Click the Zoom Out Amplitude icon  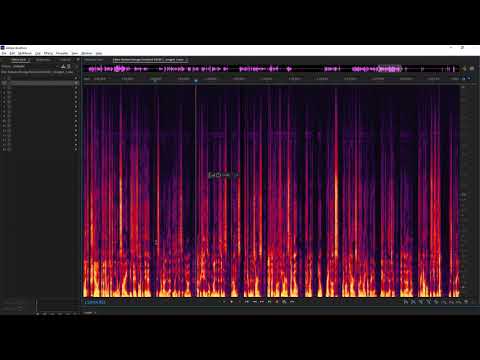click(414, 302)
